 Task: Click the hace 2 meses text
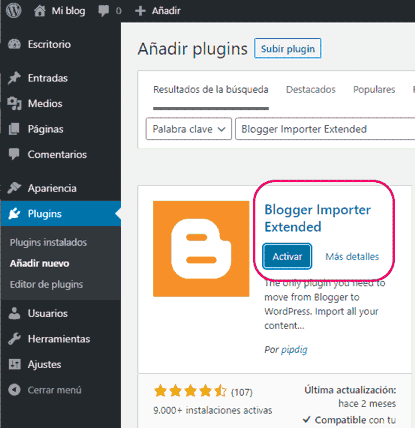point(367,403)
